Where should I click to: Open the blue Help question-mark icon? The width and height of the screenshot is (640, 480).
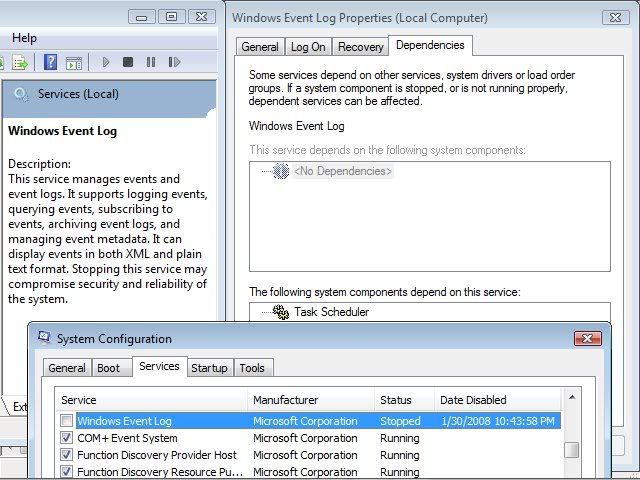(x=50, y=62)
